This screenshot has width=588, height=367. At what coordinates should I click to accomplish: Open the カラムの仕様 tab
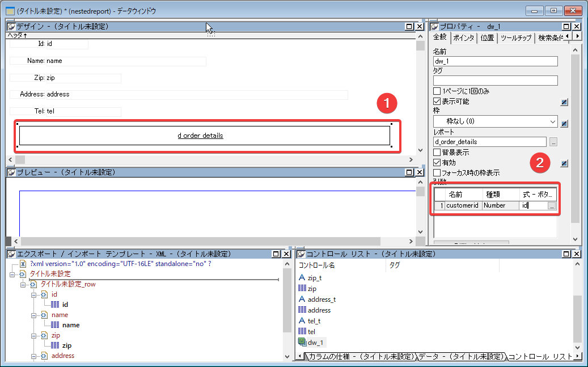360,357
